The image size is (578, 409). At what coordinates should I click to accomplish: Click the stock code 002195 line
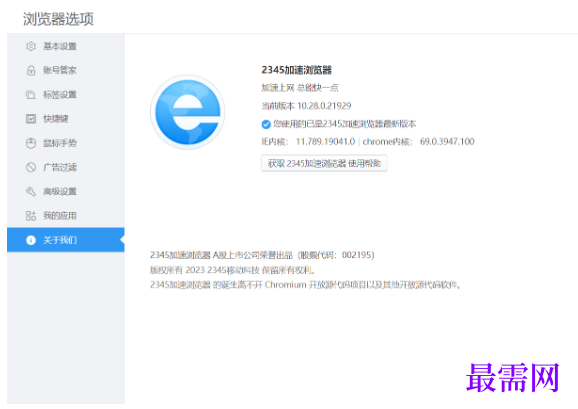point(262,255)
